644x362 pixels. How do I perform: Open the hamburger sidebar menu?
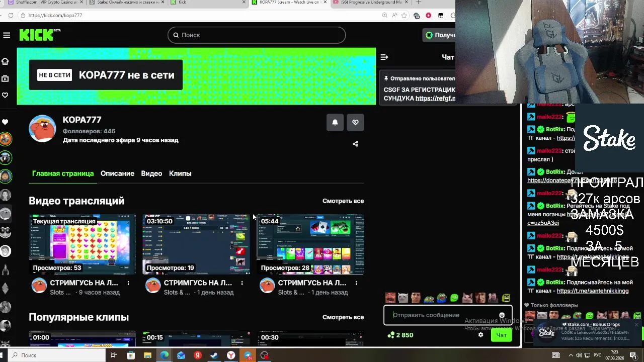(7, 35)
